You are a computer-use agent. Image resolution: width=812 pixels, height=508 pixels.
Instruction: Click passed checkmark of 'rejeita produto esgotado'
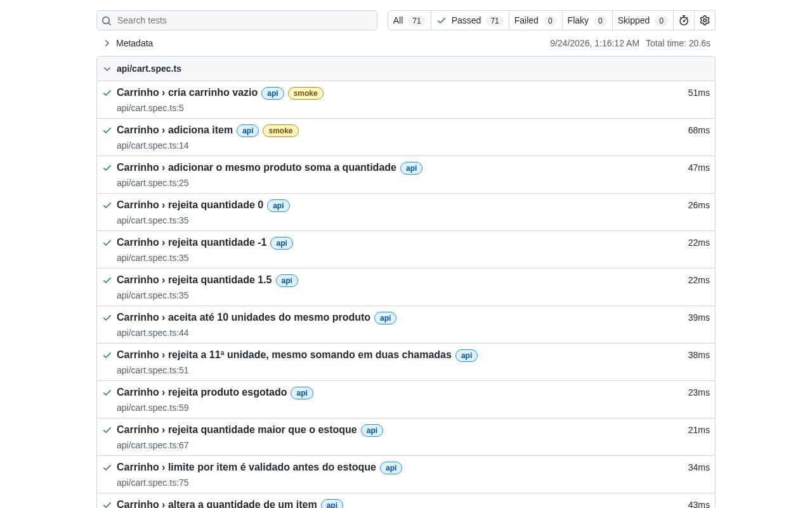pos(107,392)
